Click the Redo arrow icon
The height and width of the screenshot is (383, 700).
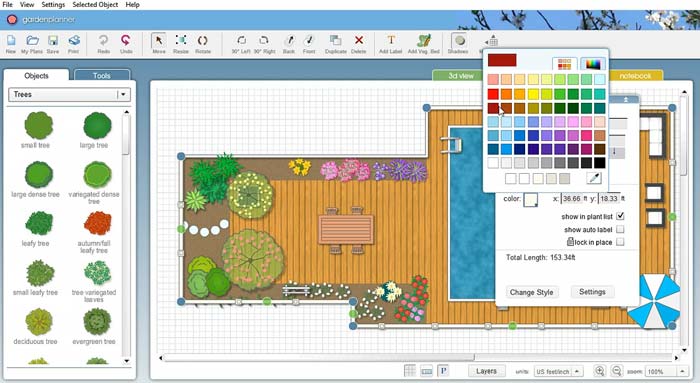tap(103, 41)
